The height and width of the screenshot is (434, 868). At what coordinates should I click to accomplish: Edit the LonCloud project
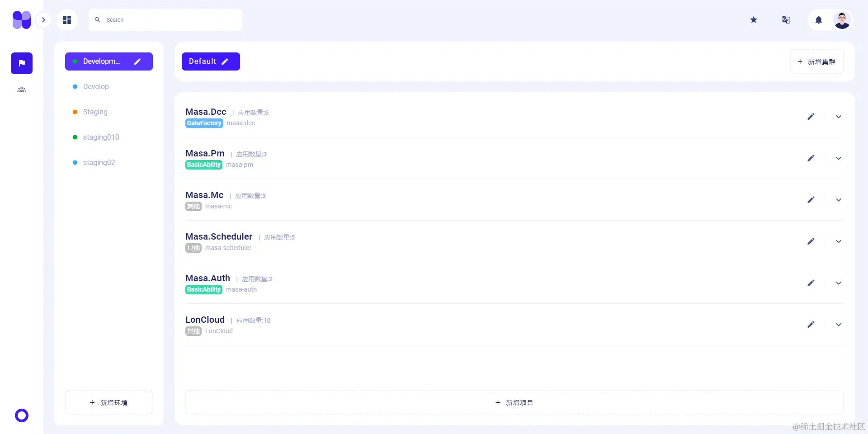tap(811, 325)
